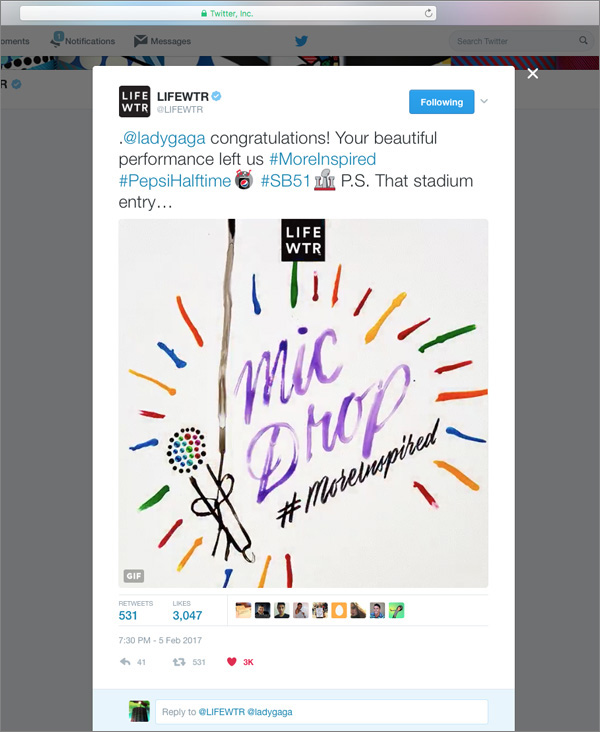Play the mic drop GIF image
The width and height of the screenshot is (600, 732).
click(304, 403)
